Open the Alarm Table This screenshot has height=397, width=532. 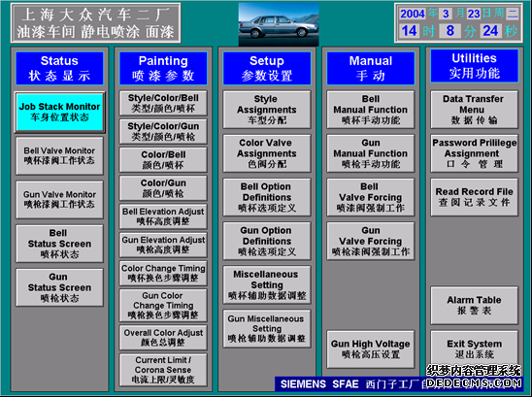[x=475, y=305]
